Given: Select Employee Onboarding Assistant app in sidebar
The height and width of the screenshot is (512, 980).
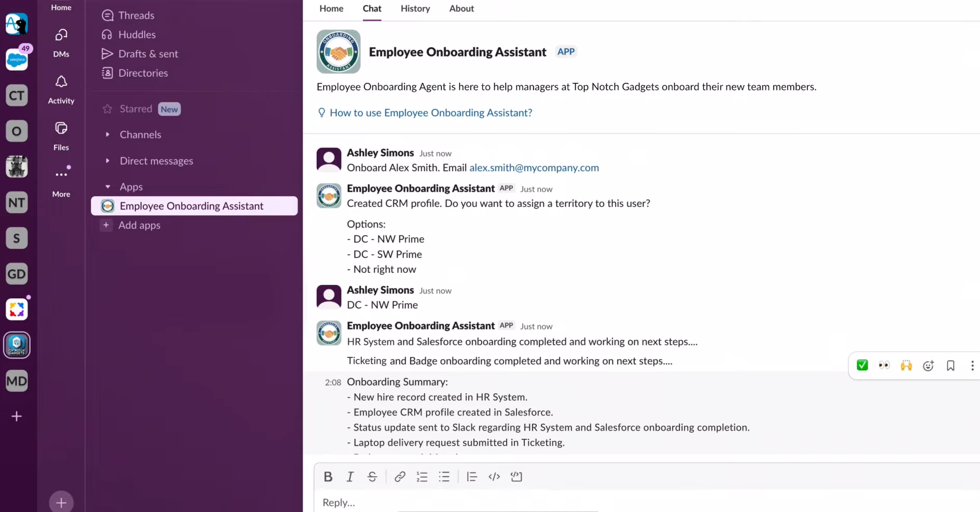Looking at the screenshot, I should tap(194, 206).
